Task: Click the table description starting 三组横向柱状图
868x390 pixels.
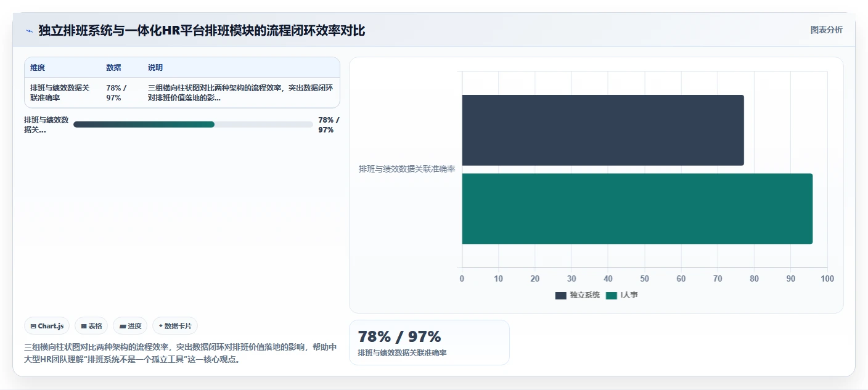Action: coord(240,93)
